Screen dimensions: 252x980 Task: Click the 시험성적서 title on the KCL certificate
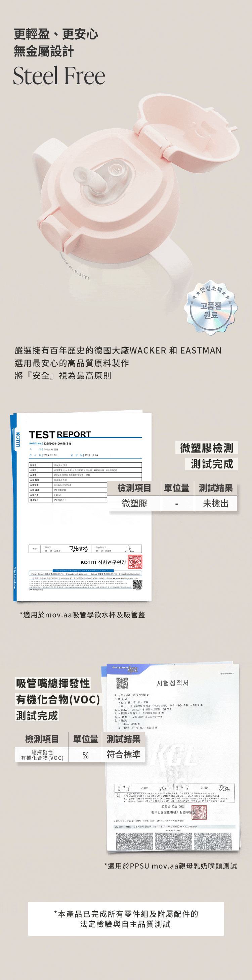tap(172, 683)
